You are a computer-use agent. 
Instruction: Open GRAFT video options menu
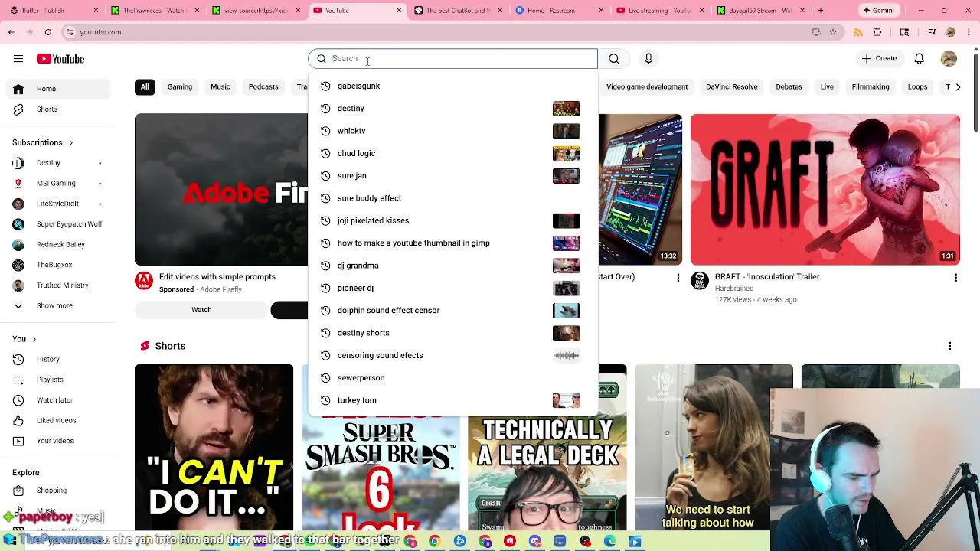click(x=955, y=277)
